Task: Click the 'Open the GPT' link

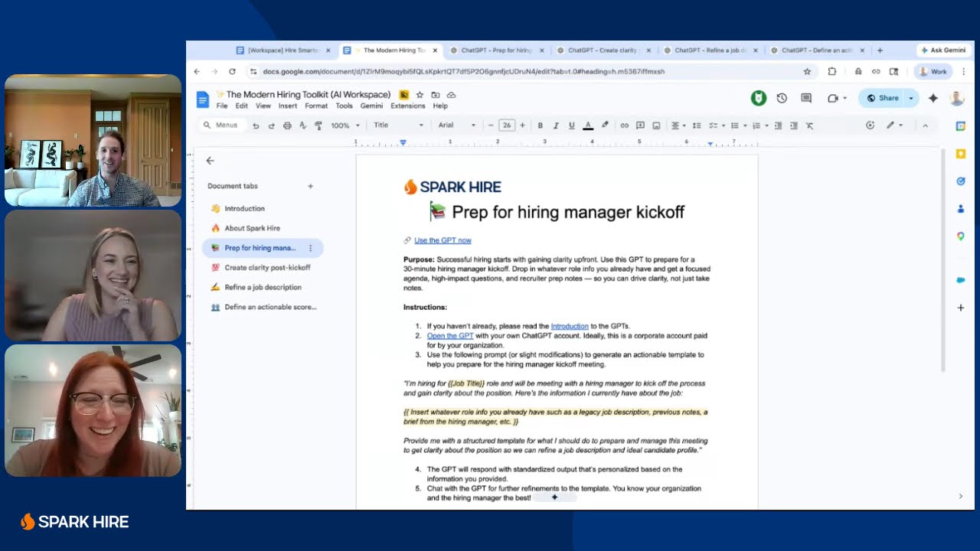Action: click(450, 336)
